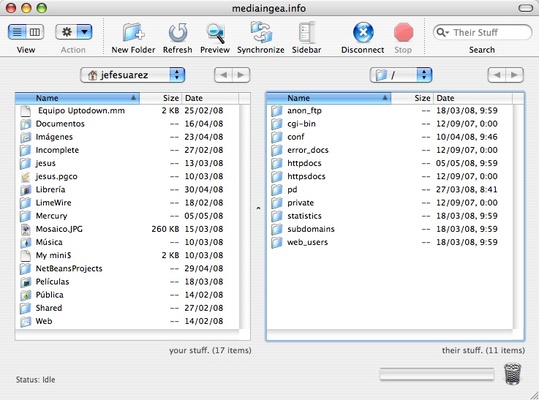Click the toolbar toggle pill button
Image resolution: width=539 pixels, height=400 pixels.
click(526, 8)
